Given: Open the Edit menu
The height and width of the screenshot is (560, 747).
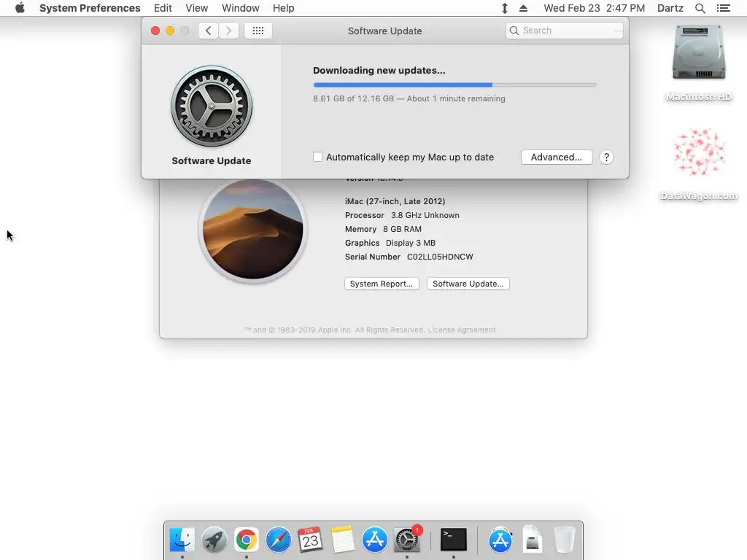Looking at the screenshot, I should click(x=163, y=8).
